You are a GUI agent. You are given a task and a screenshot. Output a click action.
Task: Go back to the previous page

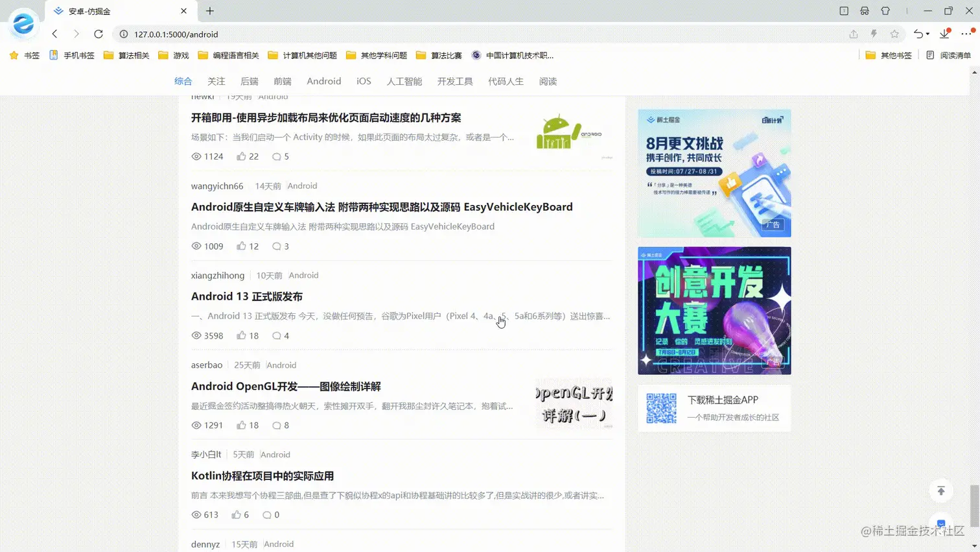(54, 34)
